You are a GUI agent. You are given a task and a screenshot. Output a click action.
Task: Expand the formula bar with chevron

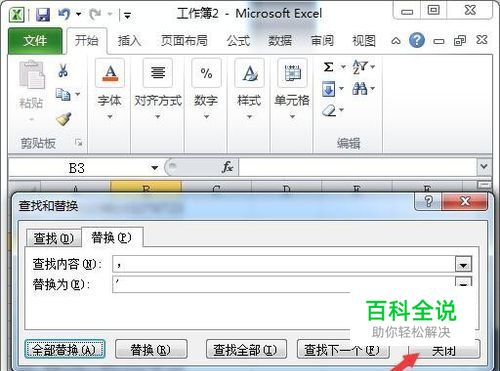(x=484, y=166)
